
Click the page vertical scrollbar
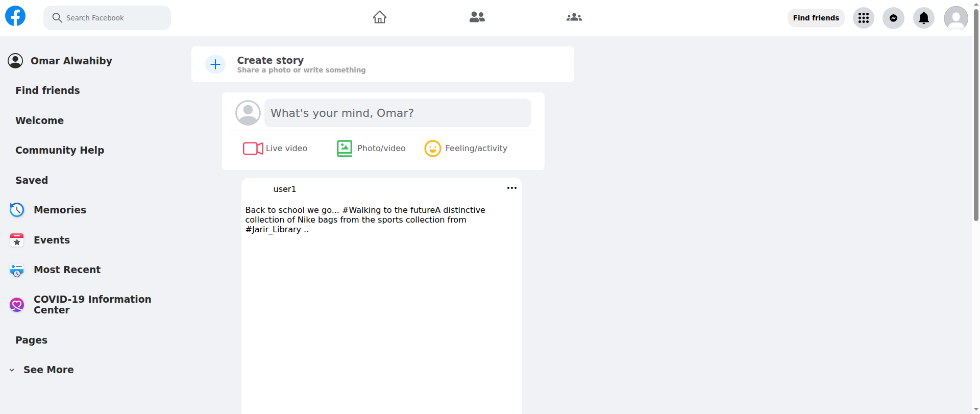coord(976,117)
